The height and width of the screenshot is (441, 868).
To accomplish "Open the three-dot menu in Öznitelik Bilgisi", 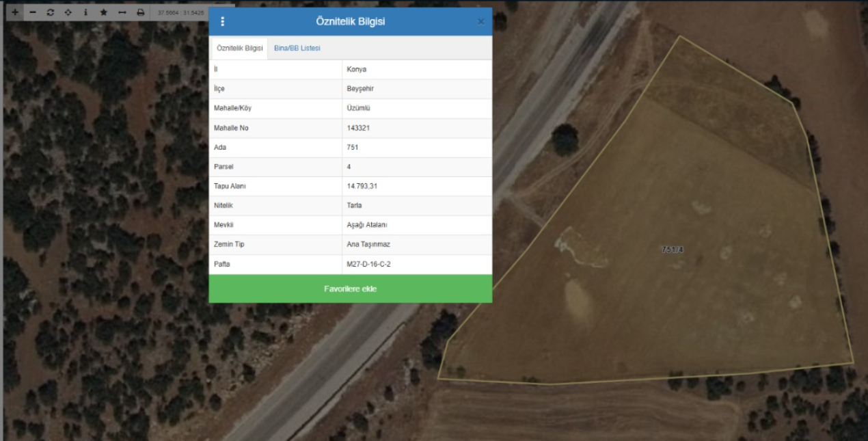I will tap(222, 22).
